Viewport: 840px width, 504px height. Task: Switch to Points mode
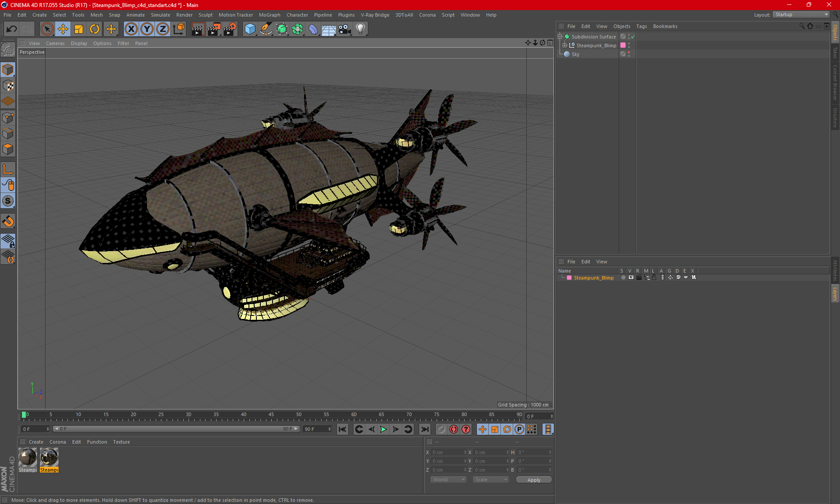pyautogui.click(x=8, y=118)
